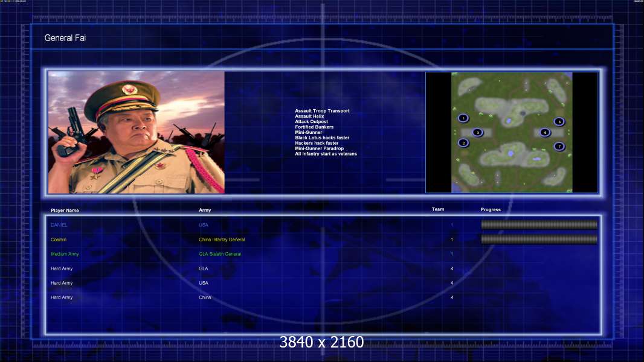Click 'GLA Stealth General' army entry

point(220,254)
